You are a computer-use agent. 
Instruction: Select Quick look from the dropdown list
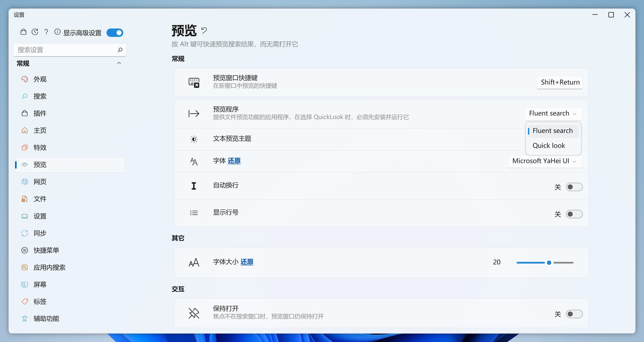[549, 146]
